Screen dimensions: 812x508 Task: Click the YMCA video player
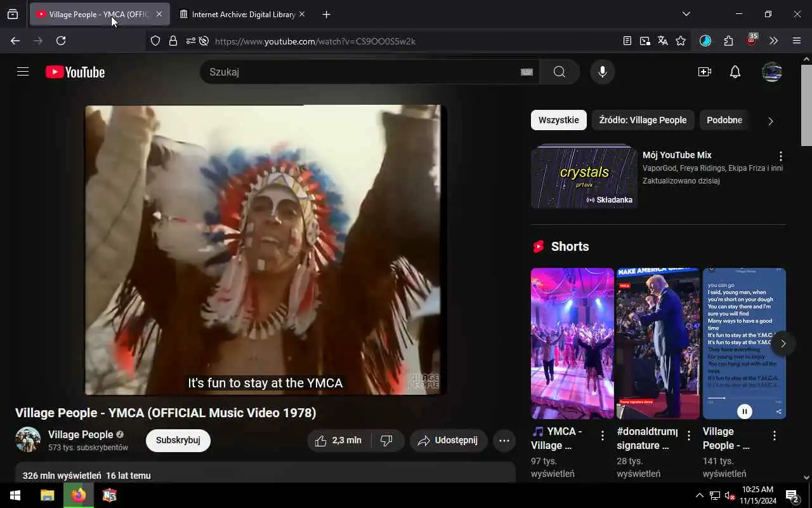(x=266, y=250)
